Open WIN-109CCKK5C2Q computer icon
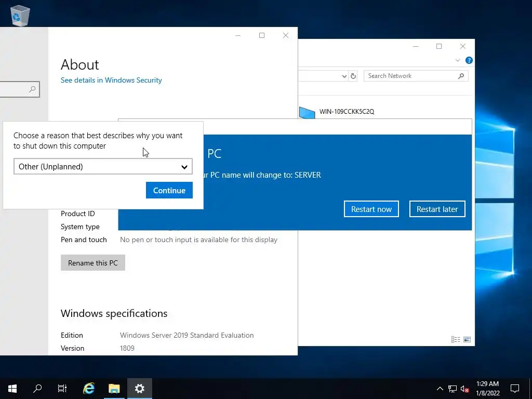This screenshot has width=532, height=399. (307, 113)
